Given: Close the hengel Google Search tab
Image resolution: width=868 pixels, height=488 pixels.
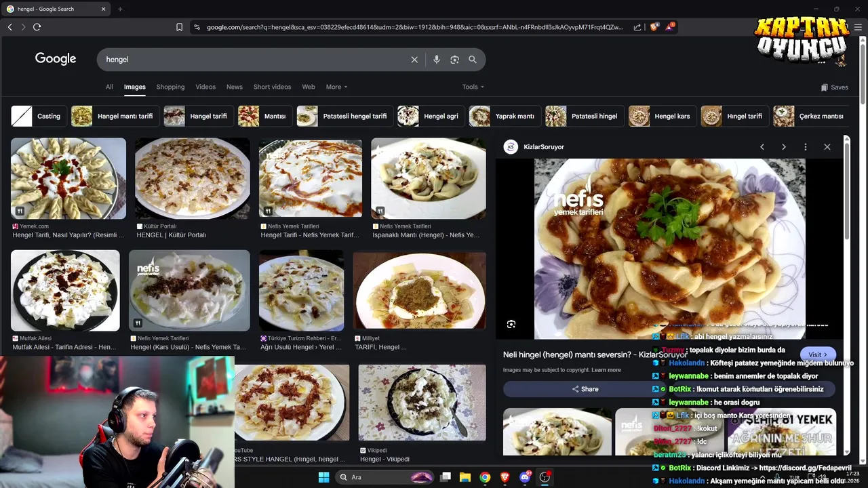Looking at the screenshot, I should point(104,9).
